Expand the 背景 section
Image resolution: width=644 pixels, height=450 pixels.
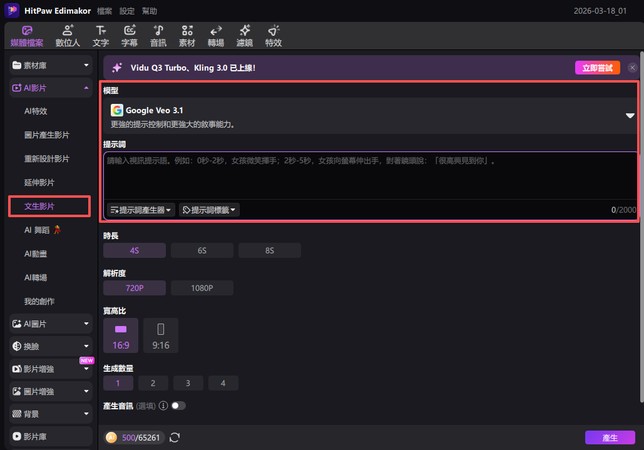51,414
